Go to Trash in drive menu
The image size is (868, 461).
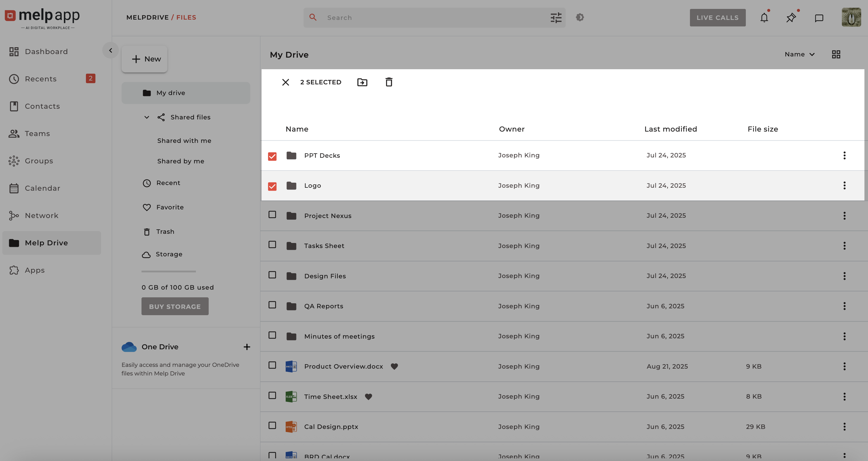pyautogui.click(x=165, y=232)
